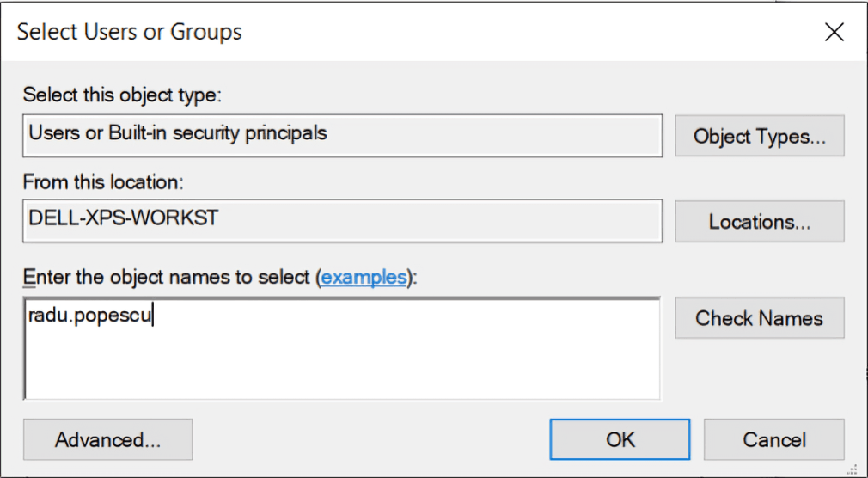868x478 pixels.
Task: Focus the object names text box
Action: click(x=341, y=348)
